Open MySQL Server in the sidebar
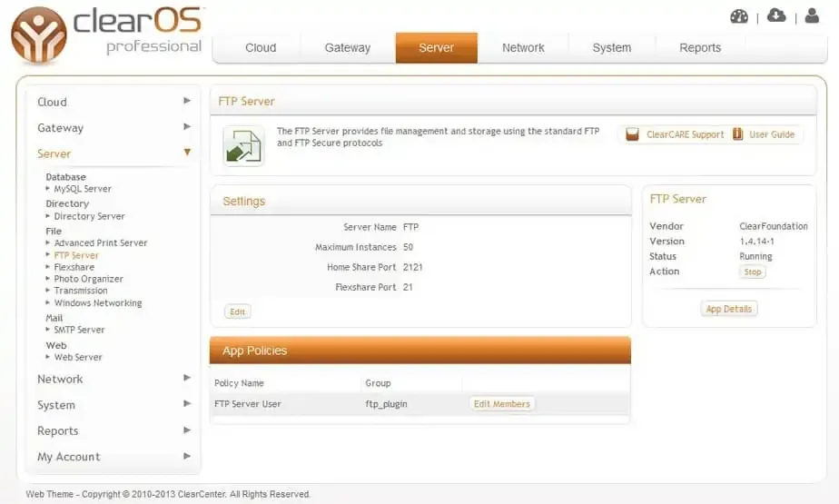This screenshot has width=839, height=504. tap(82, 189)
